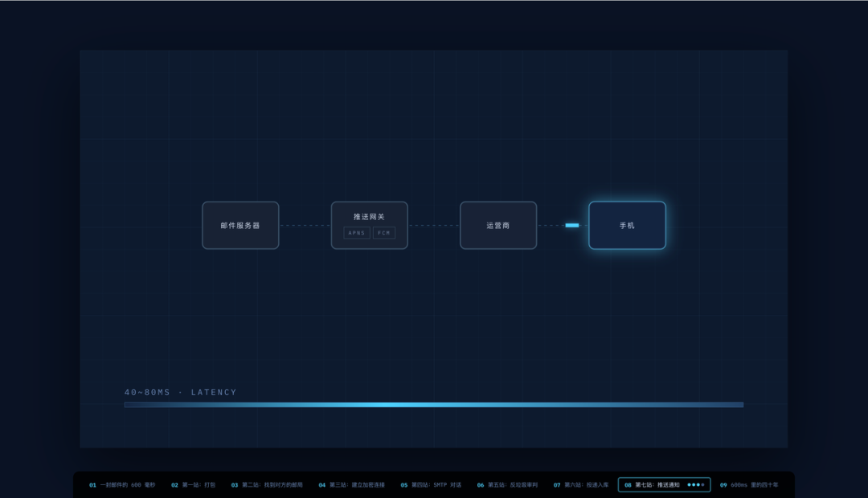
Task: Click the APNS tag inside 推送网关
Action: [x=357, y=233]
